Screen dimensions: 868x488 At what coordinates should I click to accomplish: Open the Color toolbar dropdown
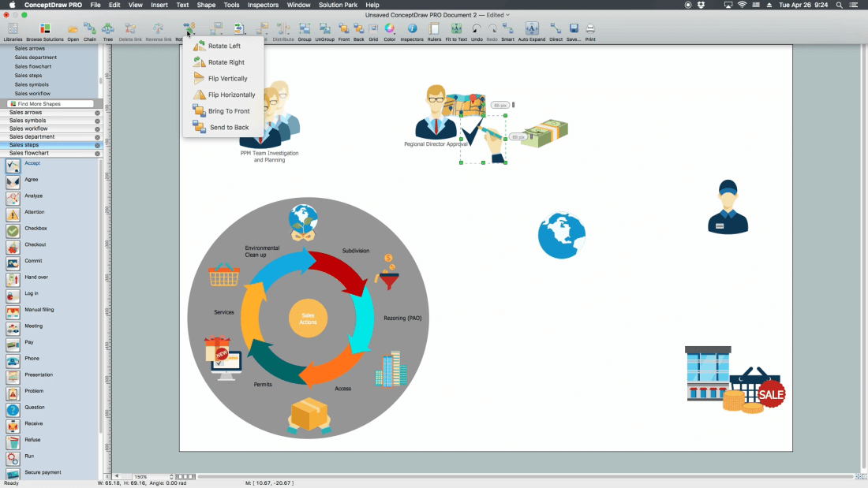click(390, 32)
